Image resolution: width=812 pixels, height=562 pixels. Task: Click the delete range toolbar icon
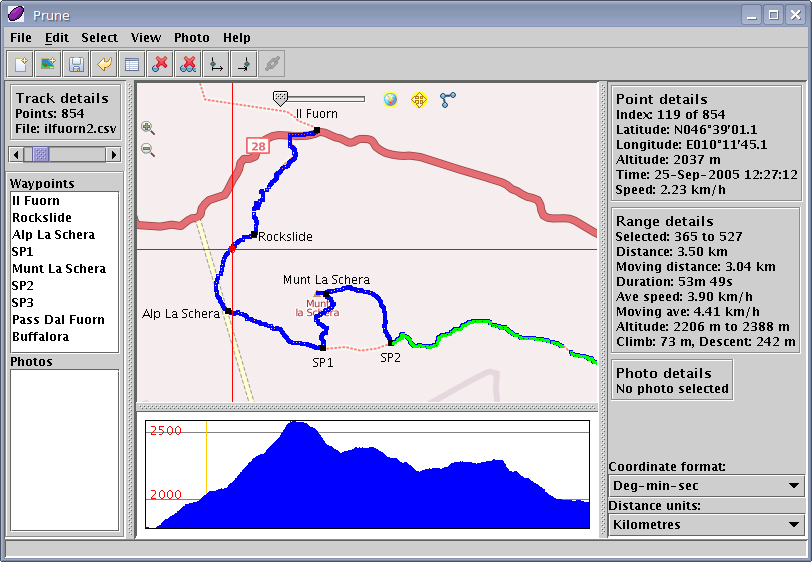187,65
